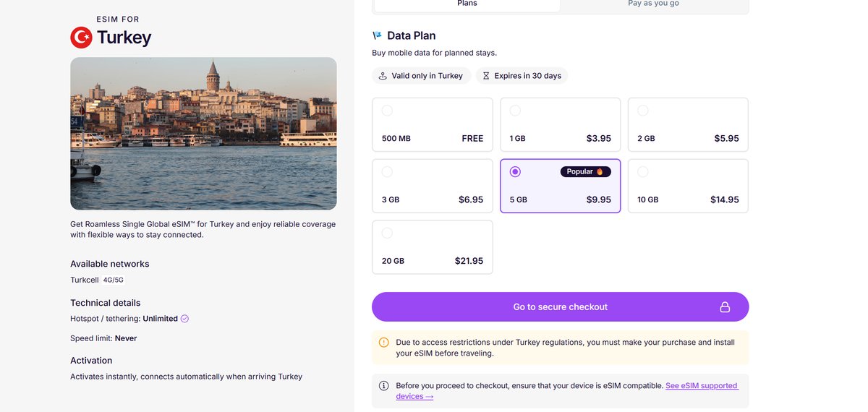
Task: Click the lock icon on checkout button
Action: point(724,307)
